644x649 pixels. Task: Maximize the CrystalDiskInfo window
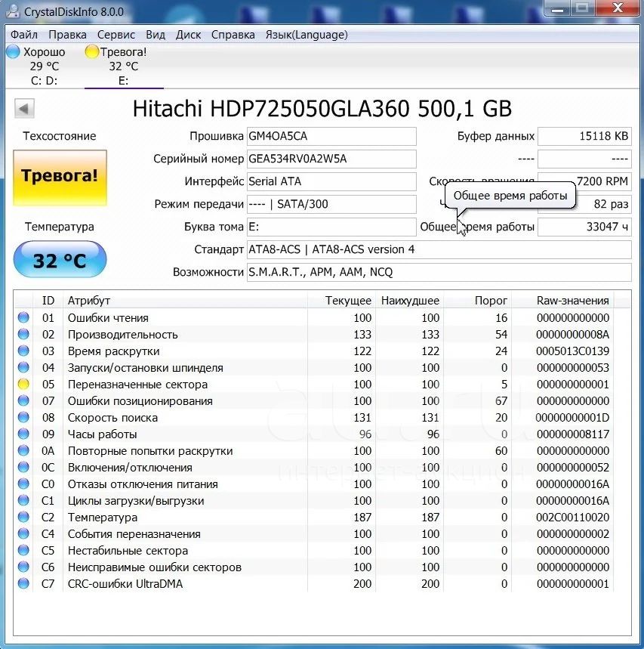click(x=582, y=8)
